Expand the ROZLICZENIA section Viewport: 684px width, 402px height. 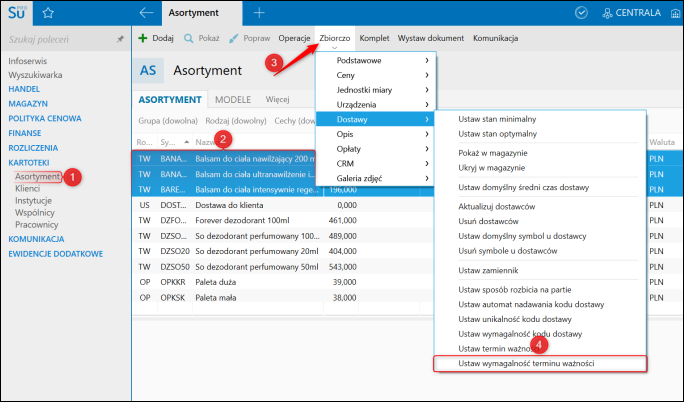[33, 148]
